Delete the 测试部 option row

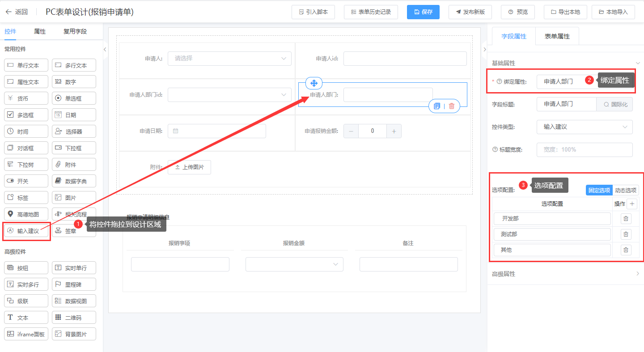tap(626, 234)
